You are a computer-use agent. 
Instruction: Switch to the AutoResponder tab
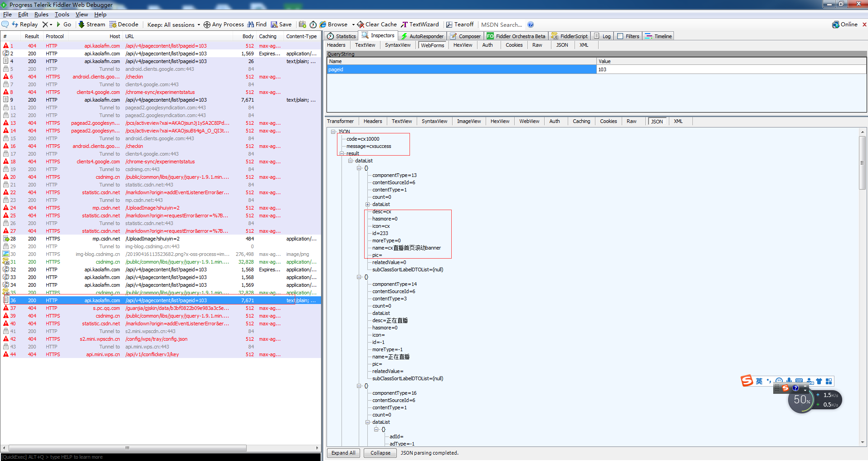[x=422, y=36]
